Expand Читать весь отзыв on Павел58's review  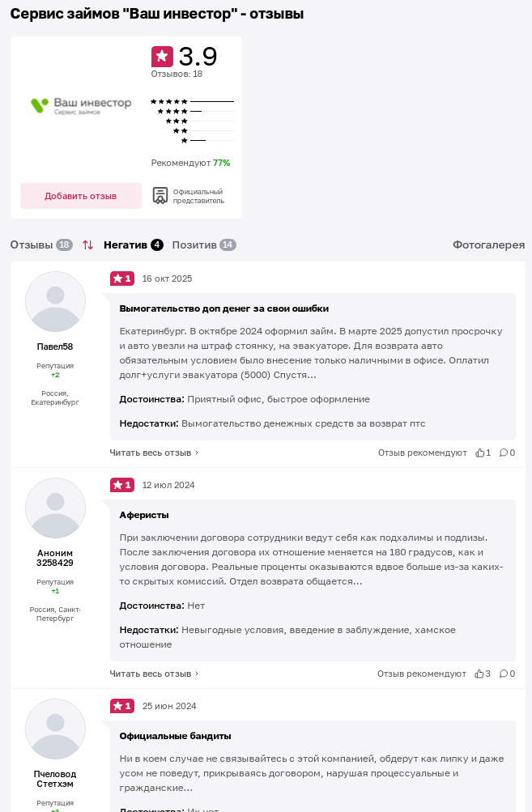150,453
